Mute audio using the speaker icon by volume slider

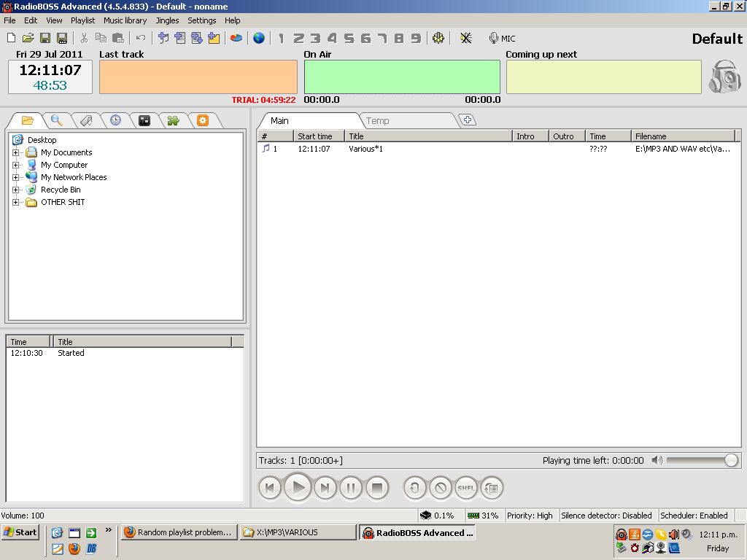pyautogui.click(x=657, y=460)
